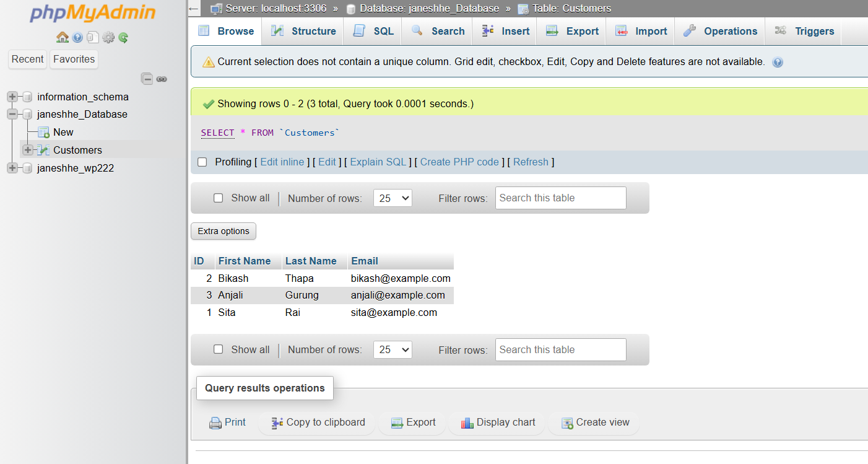Screen dimensions: 868x464
Task: Enable the Profiling checkbox
Action: point(202,162)
